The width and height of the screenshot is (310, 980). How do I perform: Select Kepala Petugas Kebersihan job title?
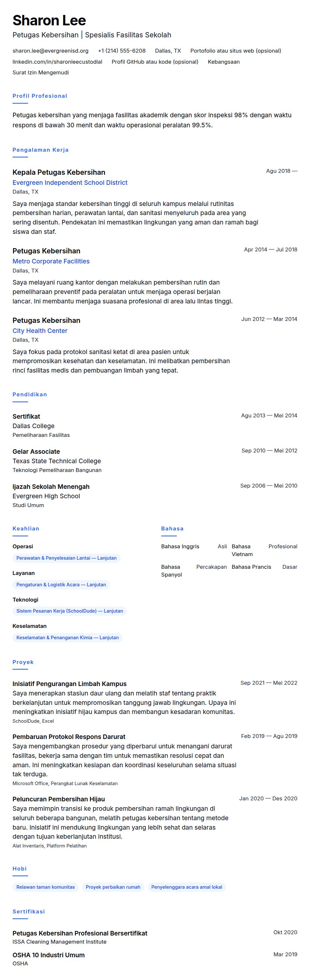tap(59, 172)
